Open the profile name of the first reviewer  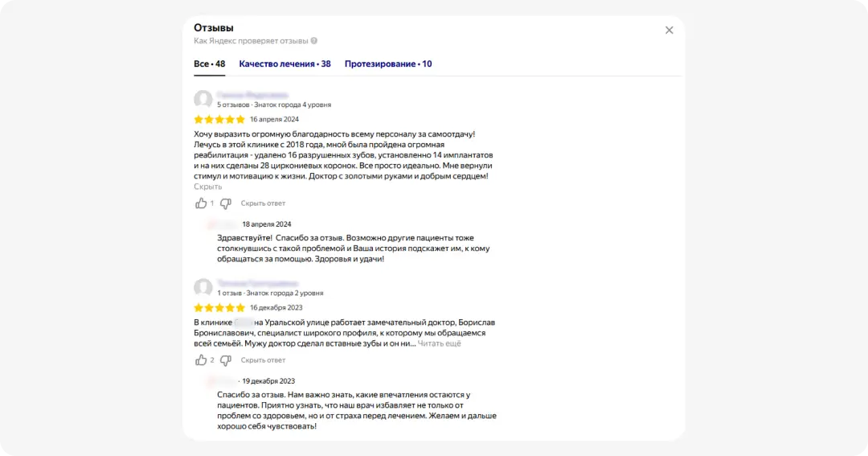(x=252, y=95)
